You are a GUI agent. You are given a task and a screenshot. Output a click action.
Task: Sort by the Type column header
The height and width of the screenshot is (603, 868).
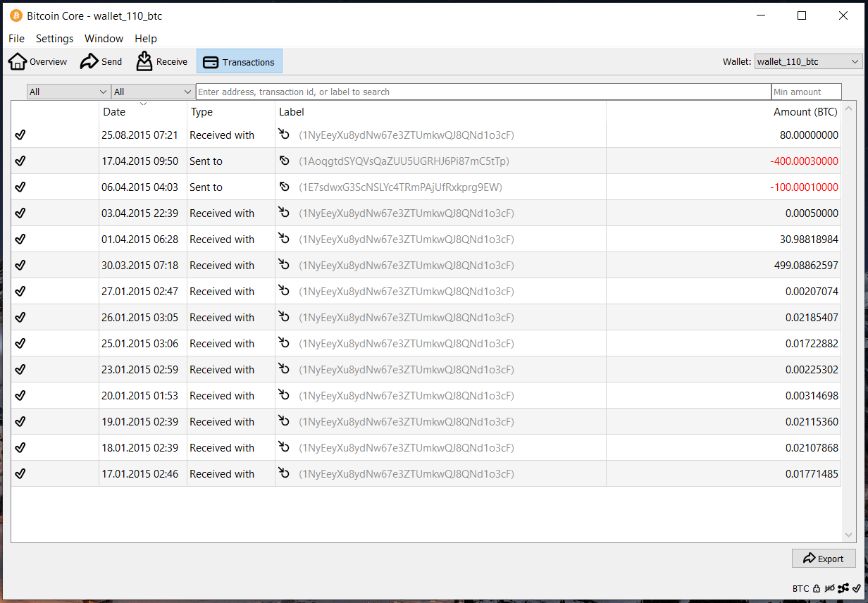click(231, 111)
